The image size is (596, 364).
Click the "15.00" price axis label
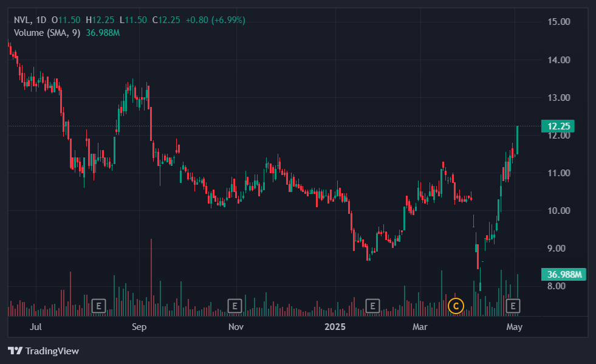pyautogui.click(x=559, y=22)
